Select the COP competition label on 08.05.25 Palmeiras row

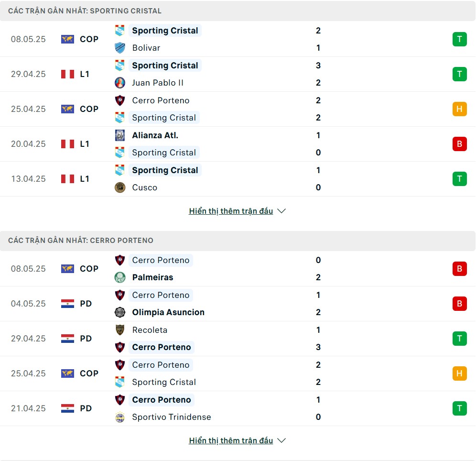point(89,269)
